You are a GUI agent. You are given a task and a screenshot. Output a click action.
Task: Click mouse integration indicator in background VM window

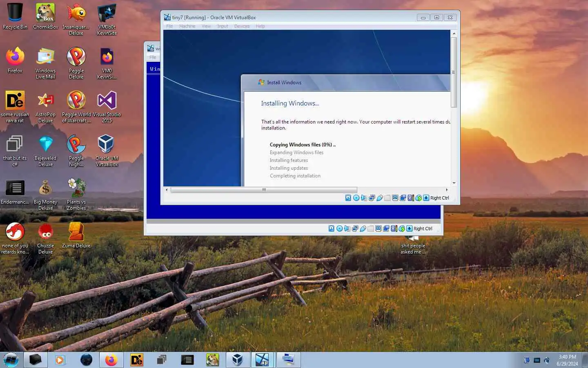402,229
